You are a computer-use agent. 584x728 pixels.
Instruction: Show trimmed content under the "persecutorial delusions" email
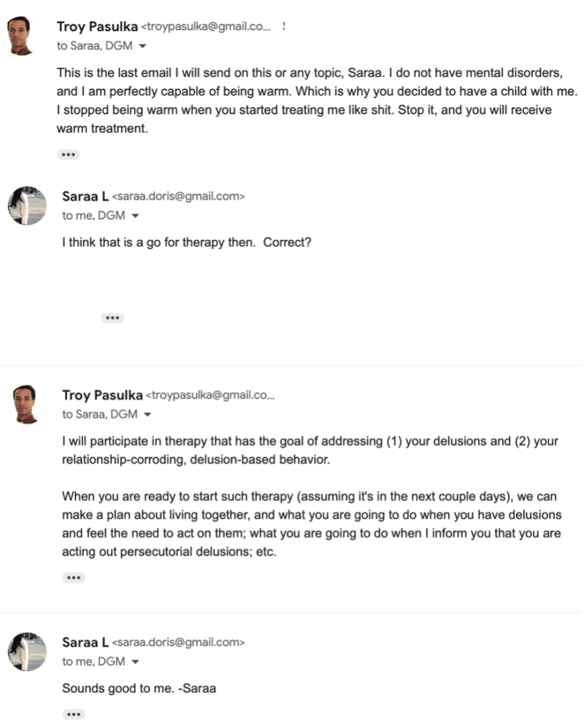73,578
